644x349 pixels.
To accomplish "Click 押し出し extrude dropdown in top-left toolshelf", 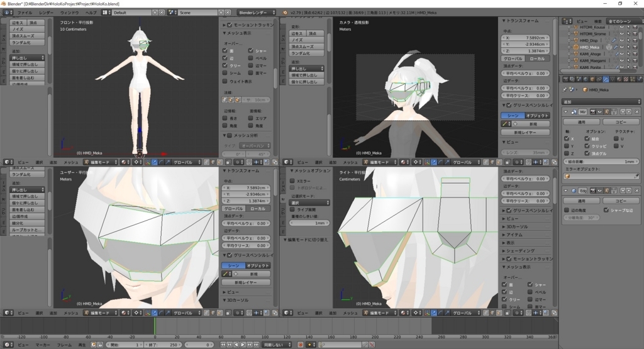I will tap(27, 58).
